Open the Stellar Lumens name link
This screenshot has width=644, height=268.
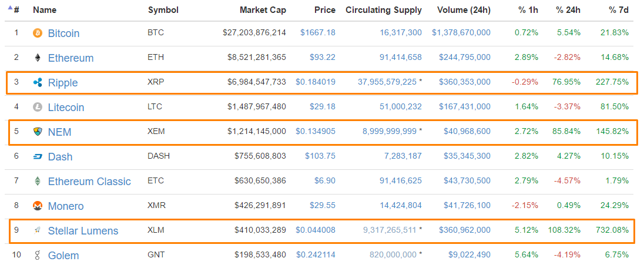[83, 231]
